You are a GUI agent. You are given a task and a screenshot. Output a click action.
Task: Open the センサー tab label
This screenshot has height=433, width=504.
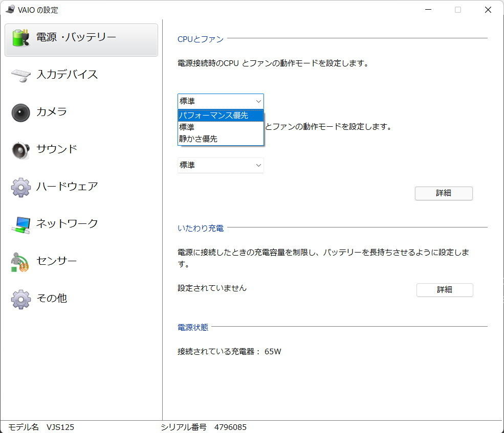coord(57,261)
